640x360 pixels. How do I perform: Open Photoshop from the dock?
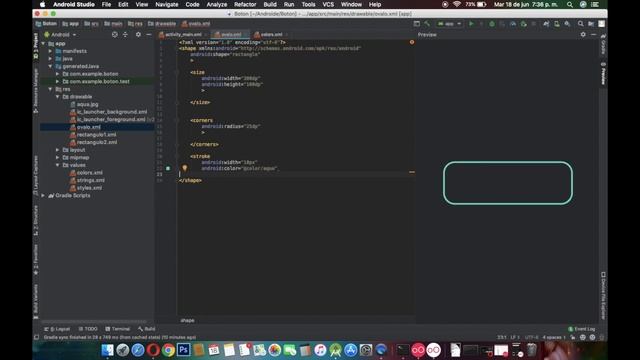(183, 350)
